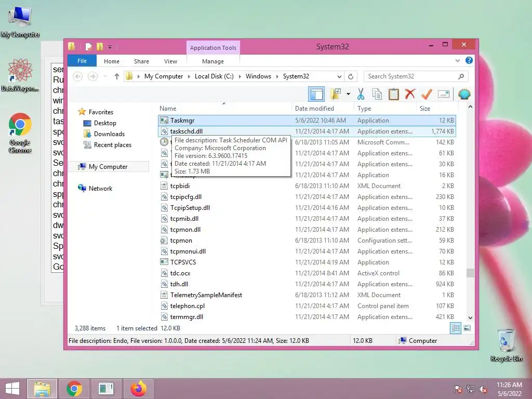Refresh the System32 folder
The image size is (532, 399).
351,76
